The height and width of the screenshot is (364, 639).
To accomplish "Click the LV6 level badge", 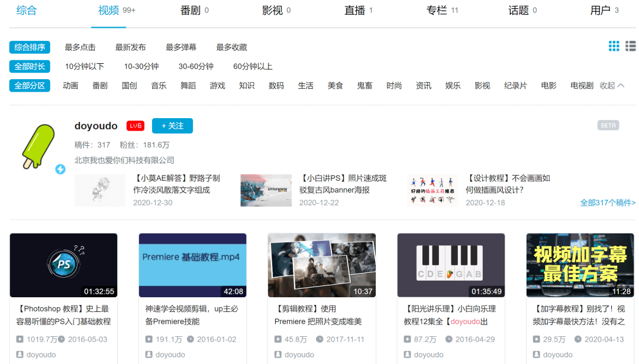I will click(x=135, y=126).
